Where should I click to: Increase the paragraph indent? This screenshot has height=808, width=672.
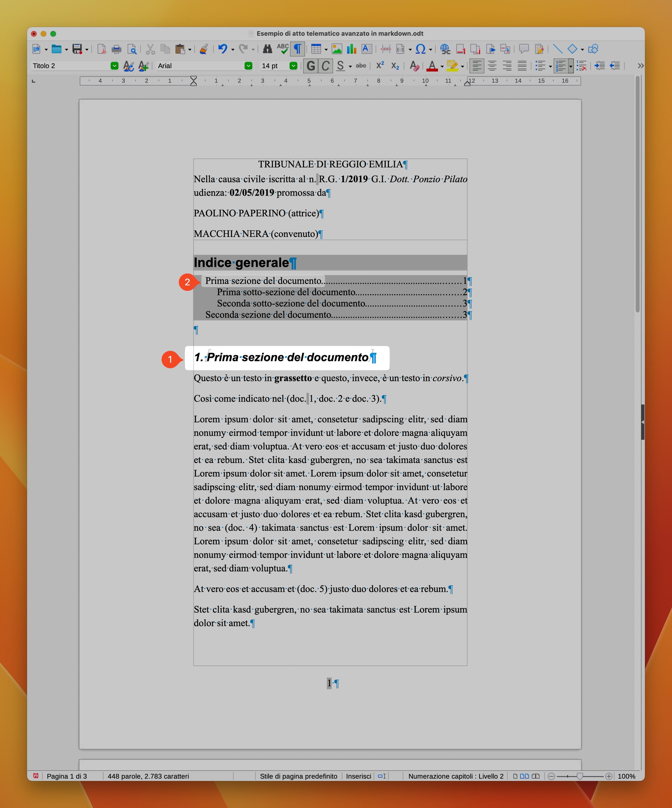click(600, 66)
